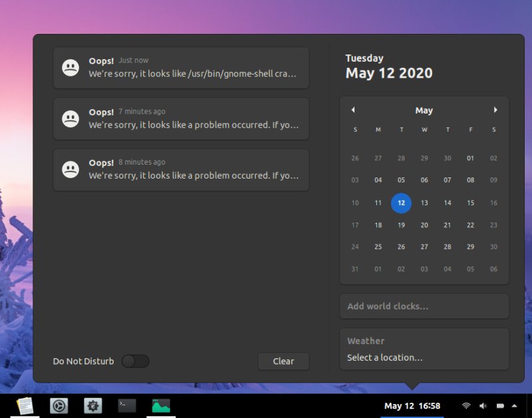Open Add world clocks settings
The width and height of the screenshot is (532, 418).
(x=424, y=306)
